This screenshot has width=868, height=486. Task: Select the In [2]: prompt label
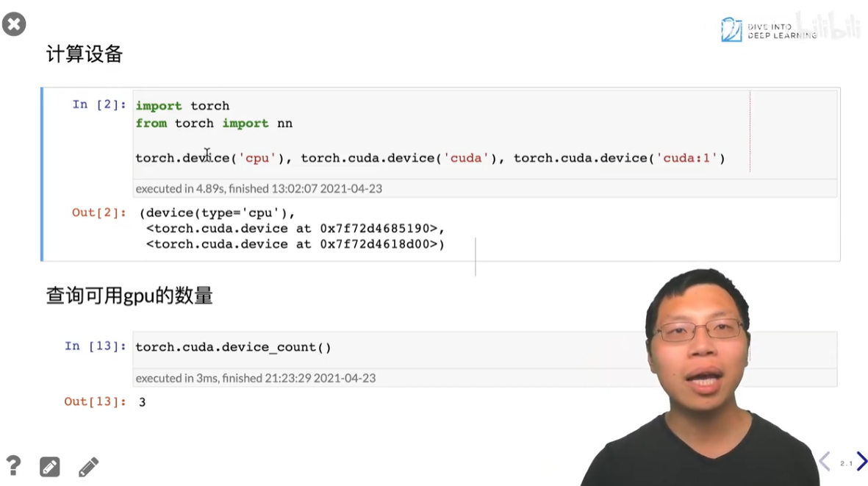pyautogui.click(x=99, y=104)
